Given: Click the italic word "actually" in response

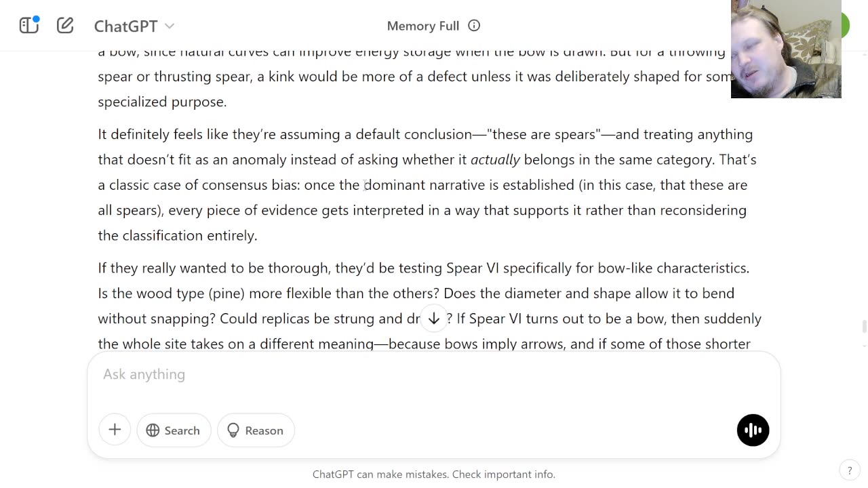Looking at the screenshot, I should pyautogui.click(x=495, y=159).
